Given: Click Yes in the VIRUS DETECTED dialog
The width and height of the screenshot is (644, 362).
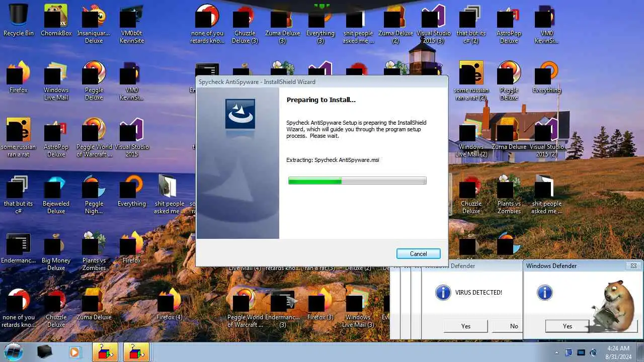Looking at the screenshot, I should coord(466,326).
